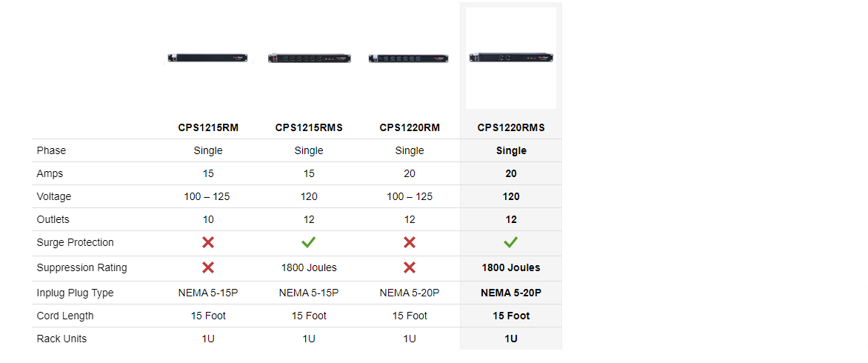
Task: Open the CPS1215RMS model heading
Action: pyautogui.click(x=309, y=127)
